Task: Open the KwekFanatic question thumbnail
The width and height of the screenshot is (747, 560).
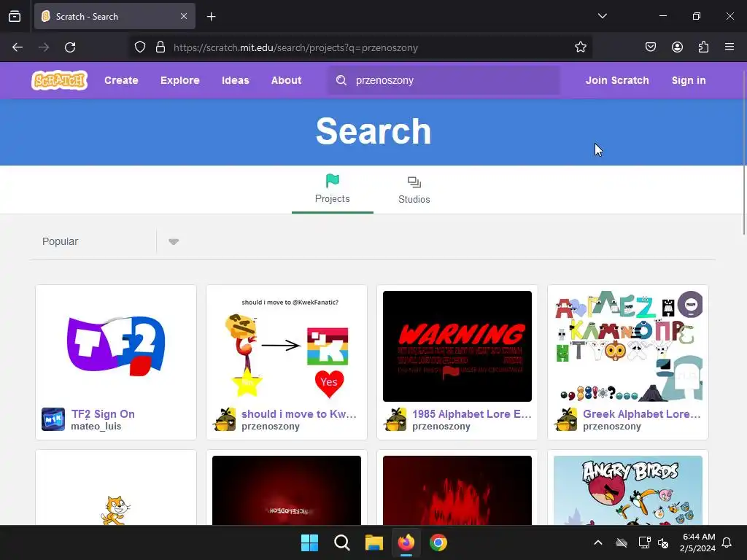Action: point(287,346)
